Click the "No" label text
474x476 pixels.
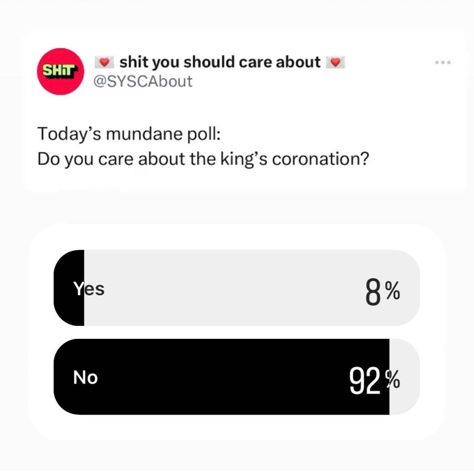coord(85,378)
